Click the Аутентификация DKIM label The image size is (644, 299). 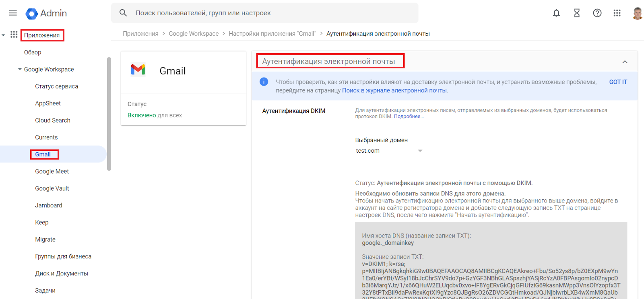(x=294, y=111)
